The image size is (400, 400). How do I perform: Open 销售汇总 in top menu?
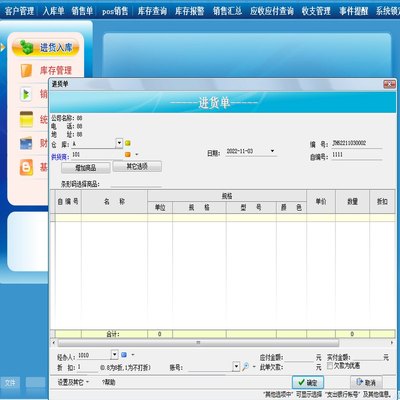click(227, 11)
